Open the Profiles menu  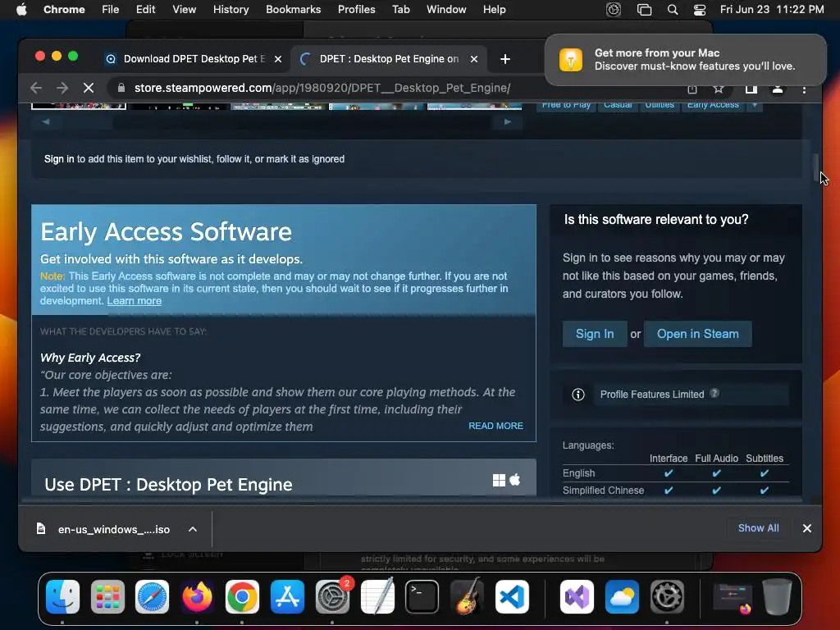(356, 9)
